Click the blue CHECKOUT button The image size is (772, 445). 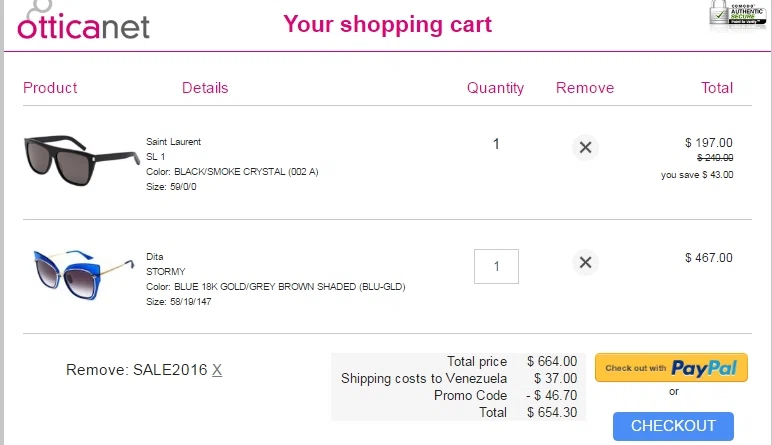coord(673,426)
